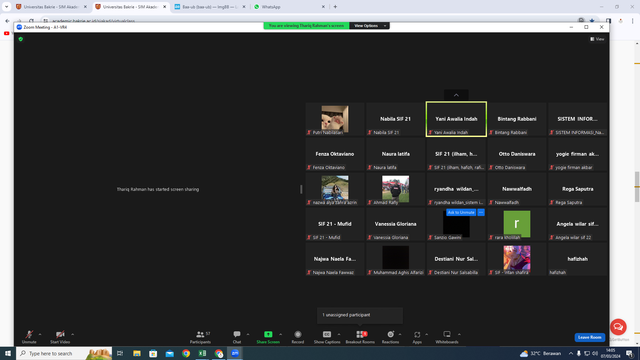The height and width of the screenshot is (360, 640).
Task: Open Chrome tab search dropdown
Action: click(x=6, y=7)
